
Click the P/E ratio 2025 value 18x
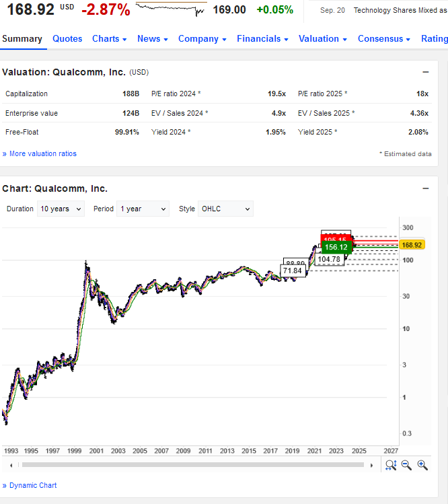tap(422, 94)
